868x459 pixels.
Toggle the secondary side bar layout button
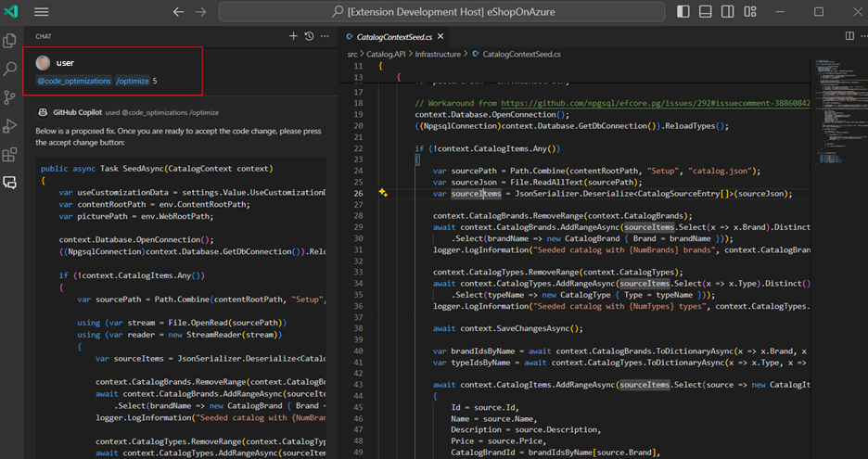click(x=726, y=12)
